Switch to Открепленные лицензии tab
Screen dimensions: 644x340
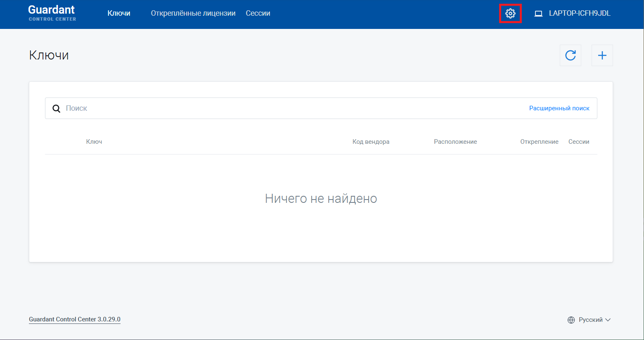[193, 13]
